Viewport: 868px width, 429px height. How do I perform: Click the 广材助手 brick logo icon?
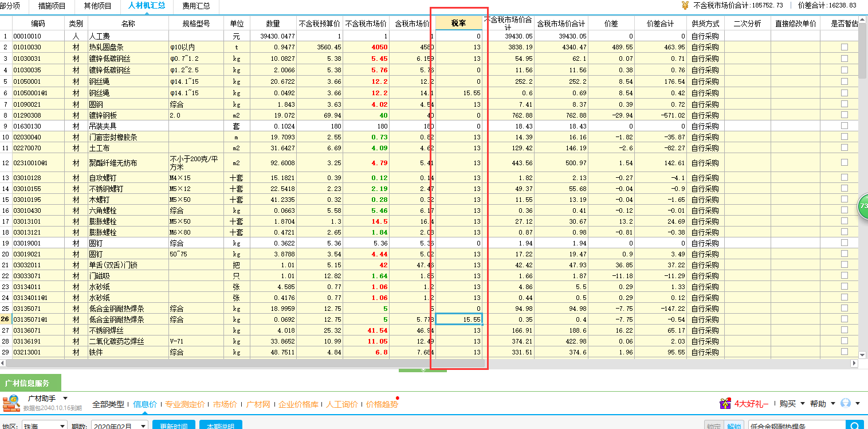pyautogui.click(x=11, y=403)
